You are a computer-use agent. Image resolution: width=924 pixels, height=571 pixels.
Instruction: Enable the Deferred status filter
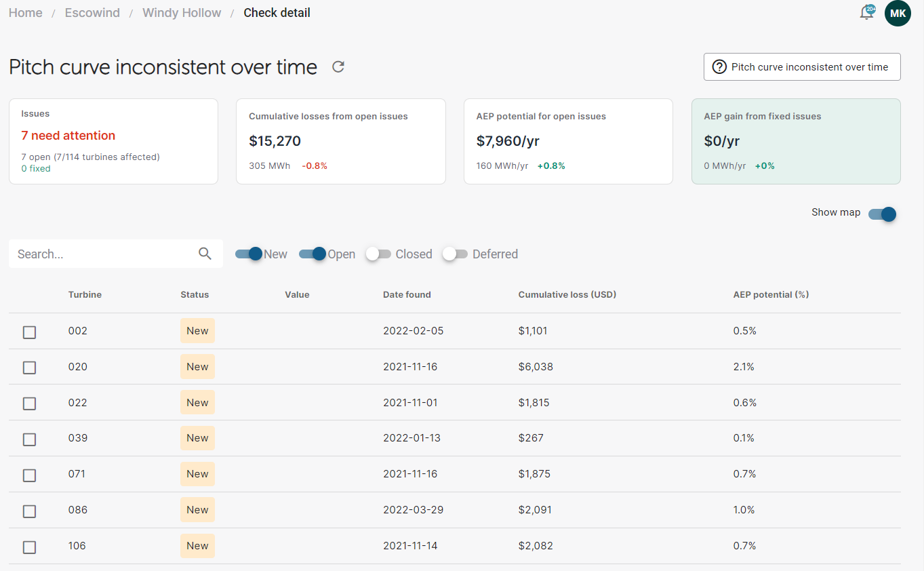tap(456, 254)
